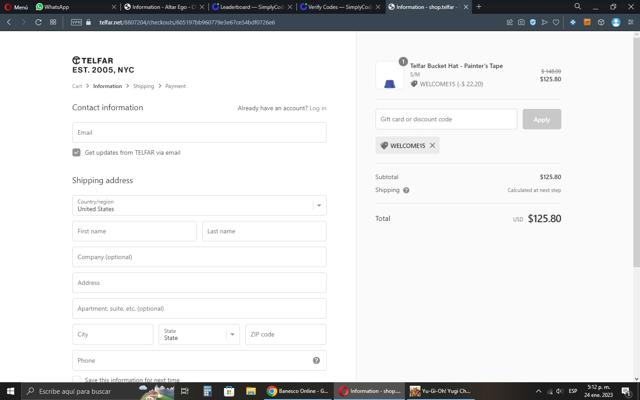Click the Address field
This screenshot has height=400, width=640.
click(x=199, y=282)
